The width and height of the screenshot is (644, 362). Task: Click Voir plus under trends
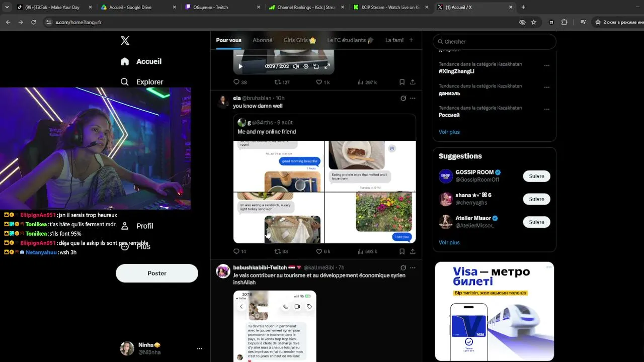point(449,132)
